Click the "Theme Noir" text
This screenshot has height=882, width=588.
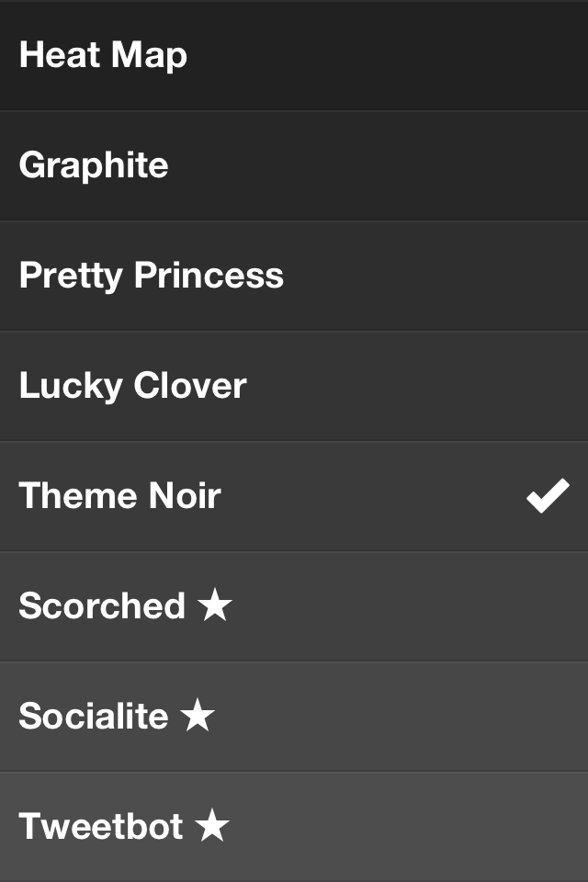click(120, 496)
